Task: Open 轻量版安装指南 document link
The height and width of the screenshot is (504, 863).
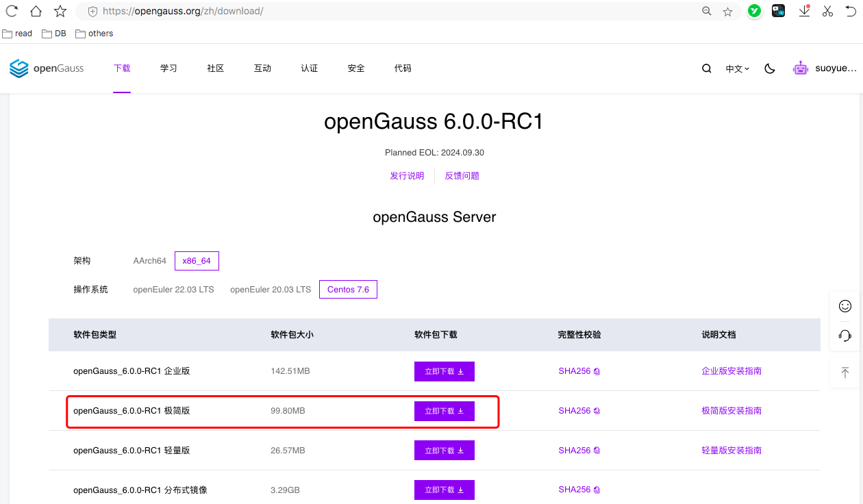Action: click(x=731, y=451)
